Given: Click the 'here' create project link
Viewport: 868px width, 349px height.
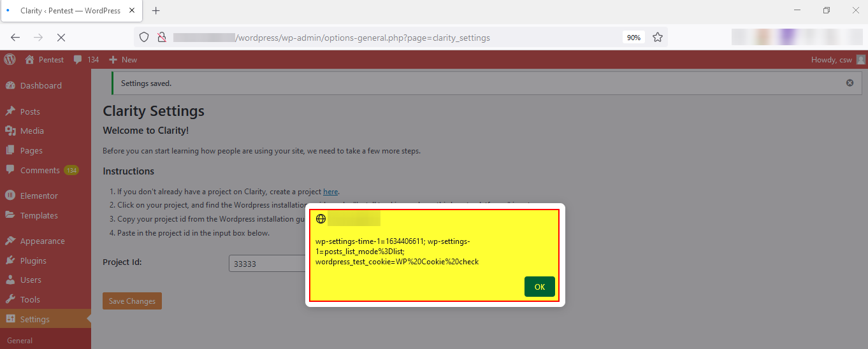Looking at the screenshot, I should [330, 192].
